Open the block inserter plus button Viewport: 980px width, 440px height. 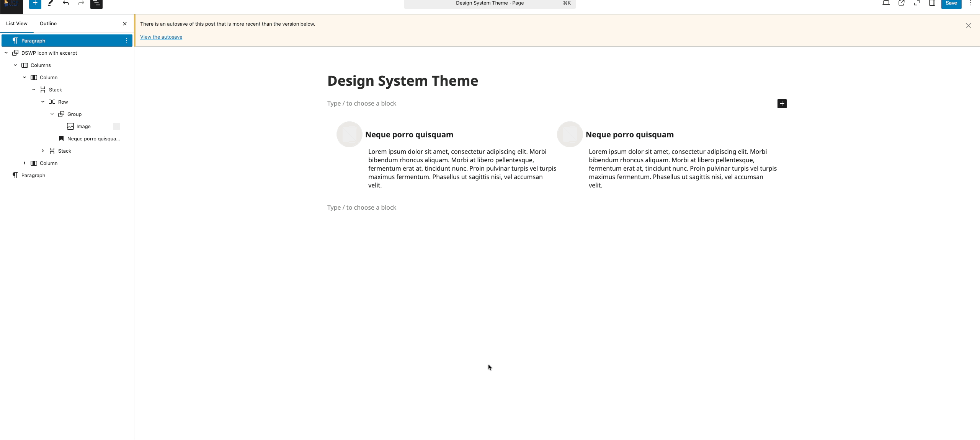pos(35,3)
